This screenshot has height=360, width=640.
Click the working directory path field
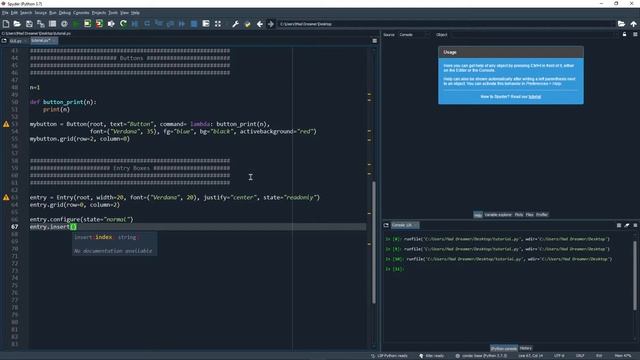click(447, 24)
